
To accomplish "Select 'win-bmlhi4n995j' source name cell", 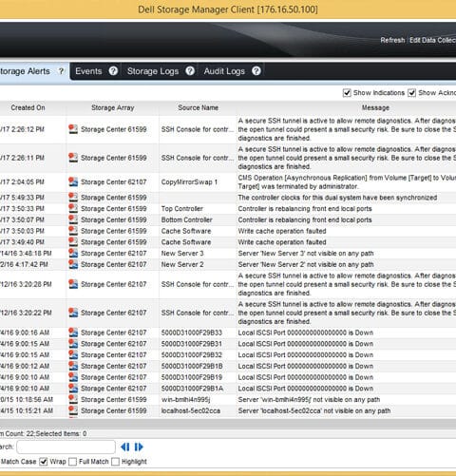I will click(x=185, y=399).
